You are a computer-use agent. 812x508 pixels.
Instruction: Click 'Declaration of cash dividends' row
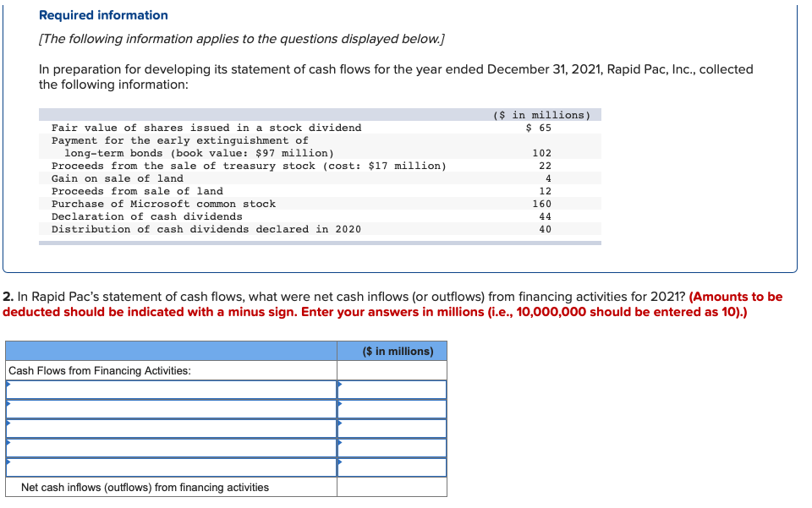point(320,216)
